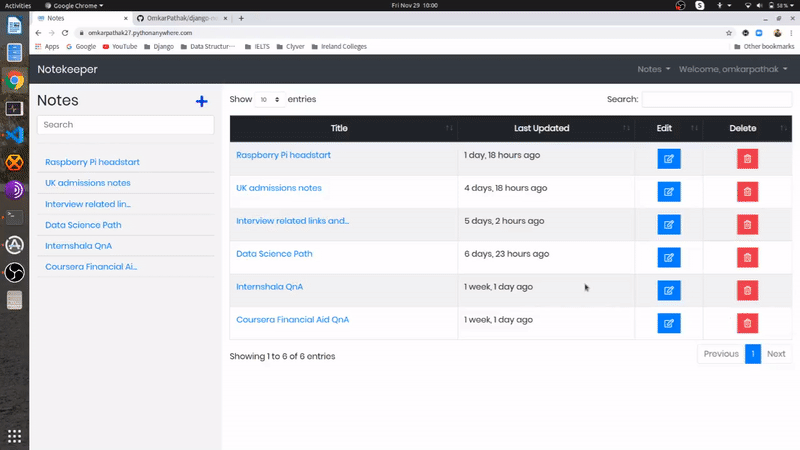Open Activities overview
The width and height of the screenshot is (800, 450).
18,6
